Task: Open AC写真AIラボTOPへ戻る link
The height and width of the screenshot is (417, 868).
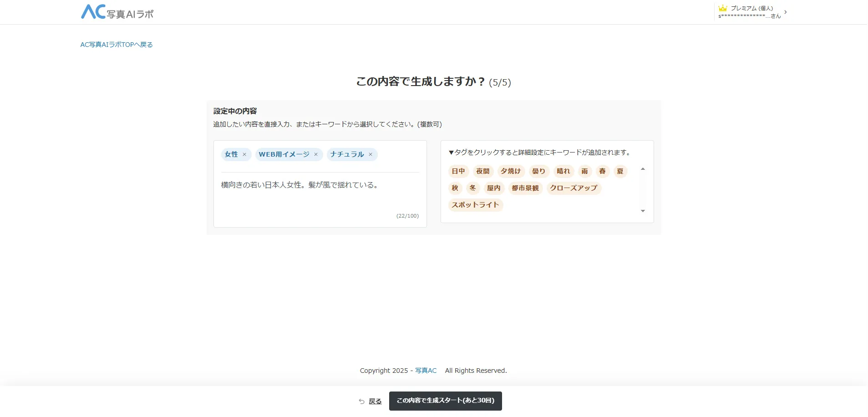Action: [117, 45]
